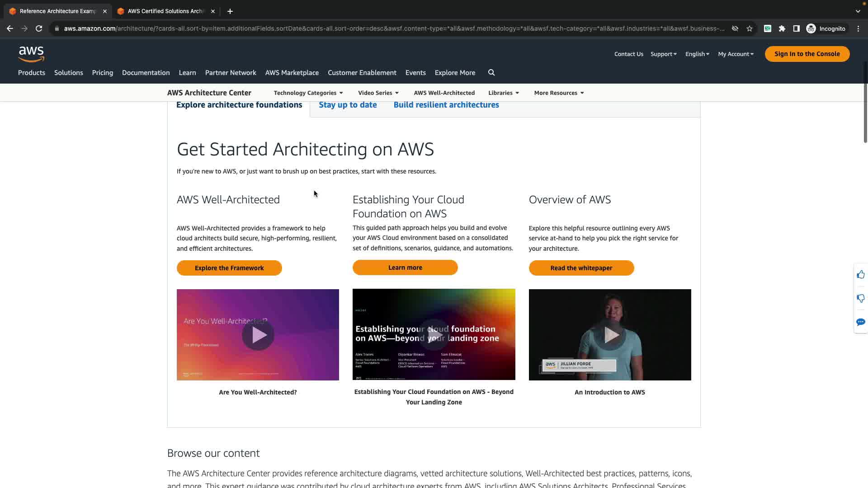Image resolution: width=868 pixels, height=488 pixels.
Task: Open the site search magnifier icon
Action: tap(491, 73)
